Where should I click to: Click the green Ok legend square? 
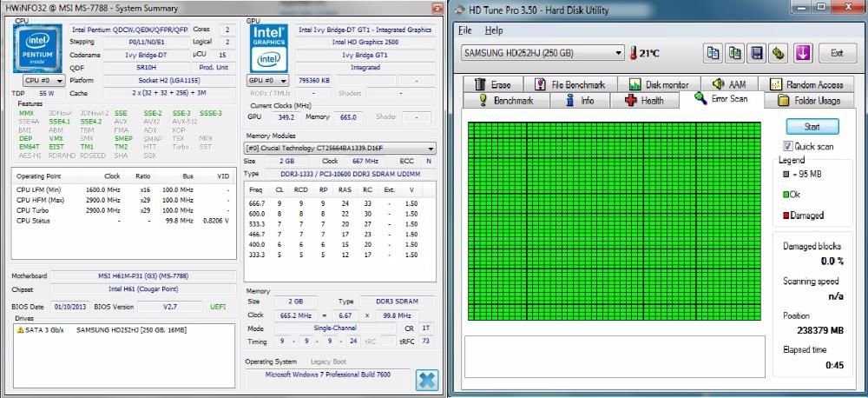786,196
